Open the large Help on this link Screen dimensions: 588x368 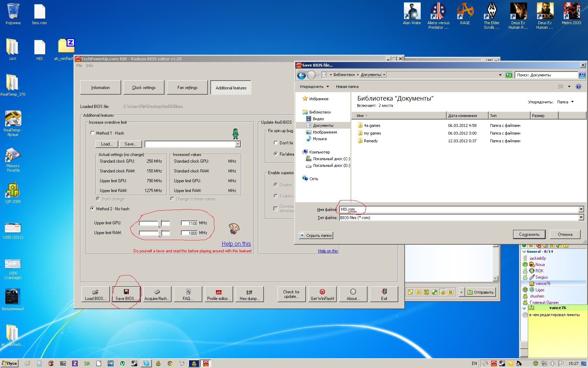[236, 244]
